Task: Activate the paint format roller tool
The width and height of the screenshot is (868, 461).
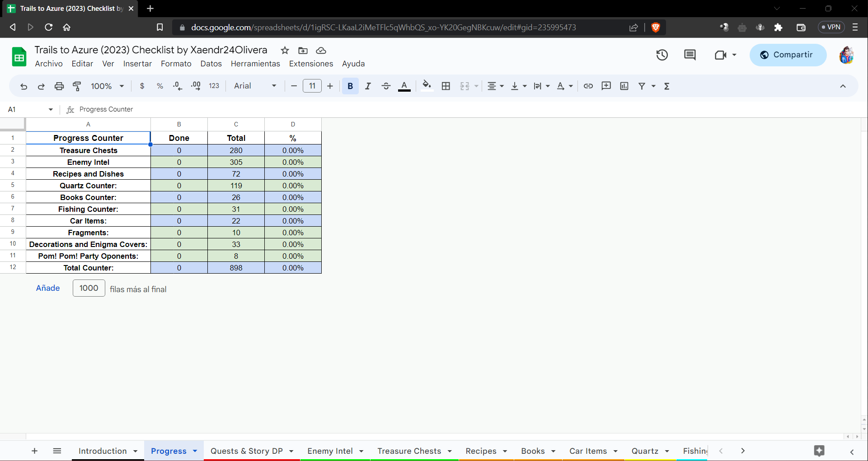Action: tap(77, 86)
